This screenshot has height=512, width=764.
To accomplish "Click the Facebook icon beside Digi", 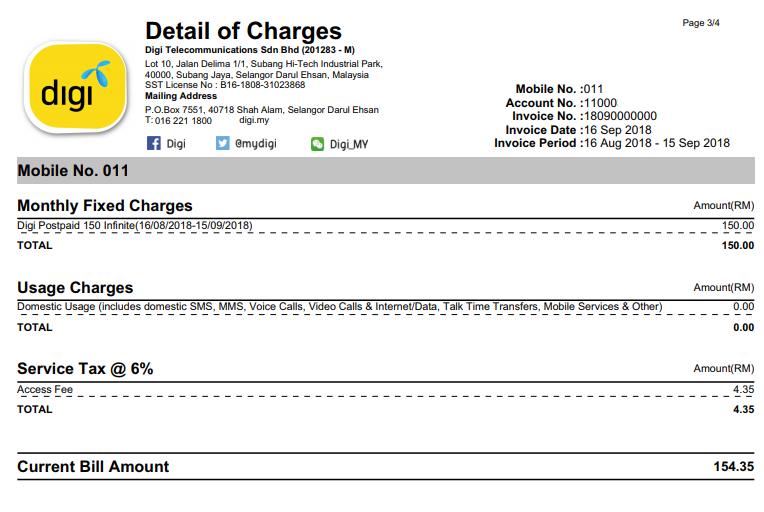I will tap(153, 143).
